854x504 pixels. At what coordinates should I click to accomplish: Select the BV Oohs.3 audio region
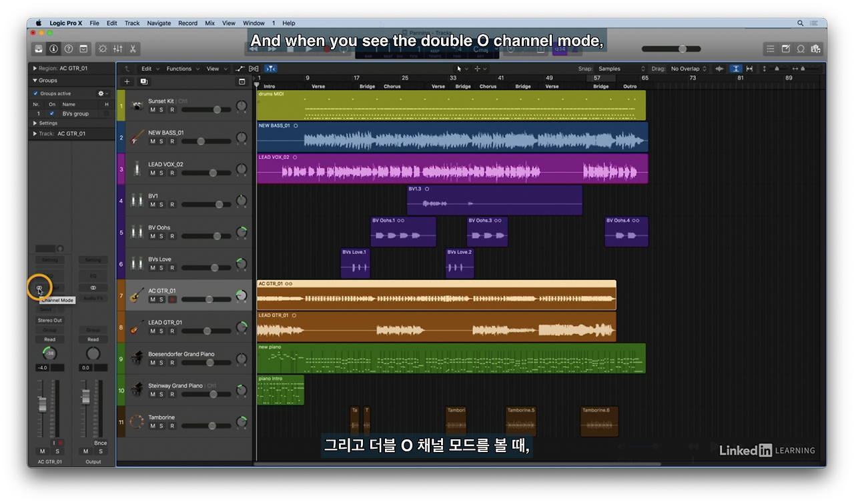coord(487,232)
